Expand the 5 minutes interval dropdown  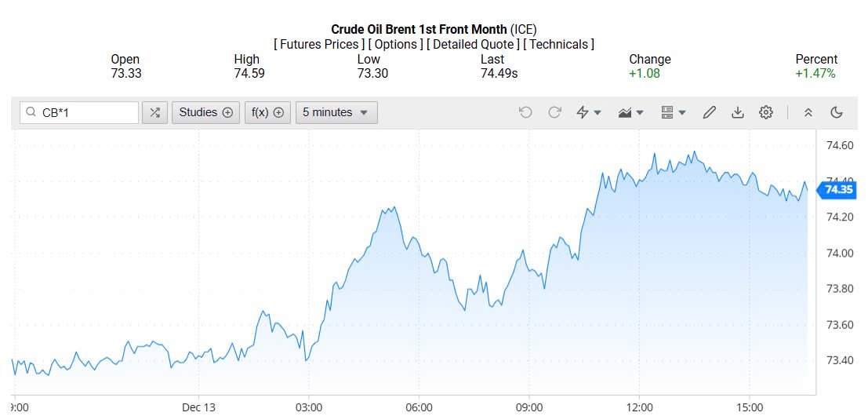click(336, 112)
